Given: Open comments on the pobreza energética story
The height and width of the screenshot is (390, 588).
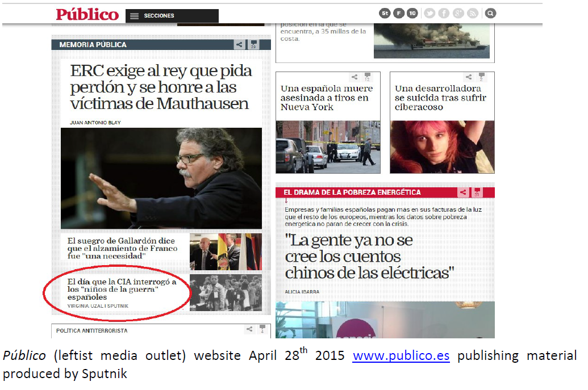Looking at the screenshot, I should coord(477,192).
